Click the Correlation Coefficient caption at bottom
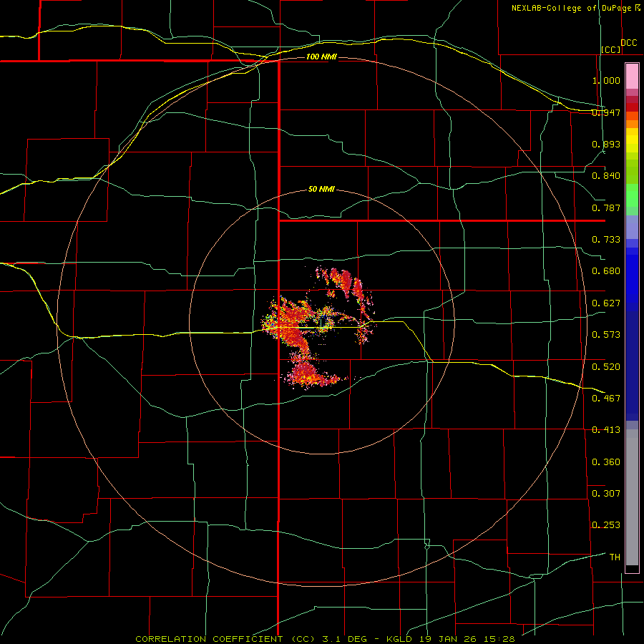The height and width of the screenshot is (644, 644). point(325,639)
